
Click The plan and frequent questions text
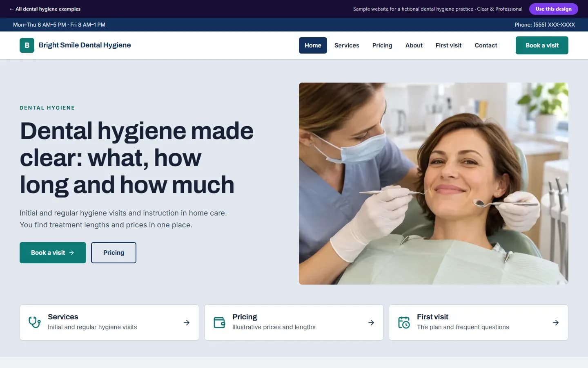click(x=463, y=327)
